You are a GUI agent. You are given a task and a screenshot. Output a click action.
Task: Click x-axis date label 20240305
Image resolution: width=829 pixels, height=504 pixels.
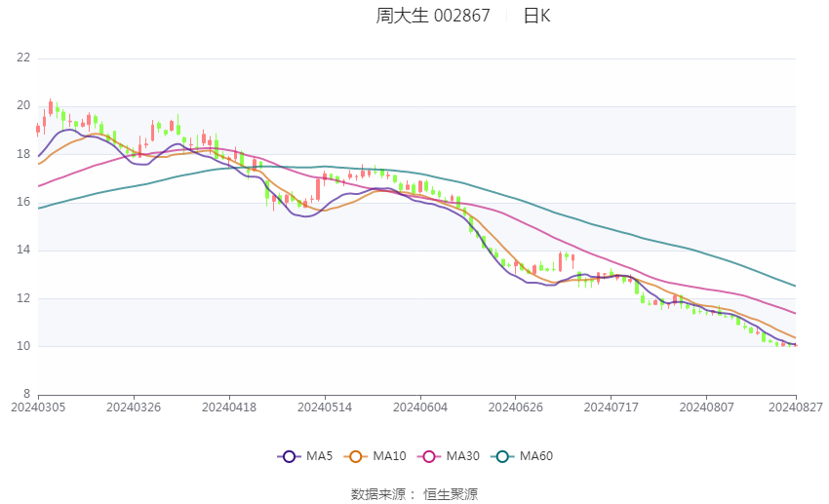point(38,407)
